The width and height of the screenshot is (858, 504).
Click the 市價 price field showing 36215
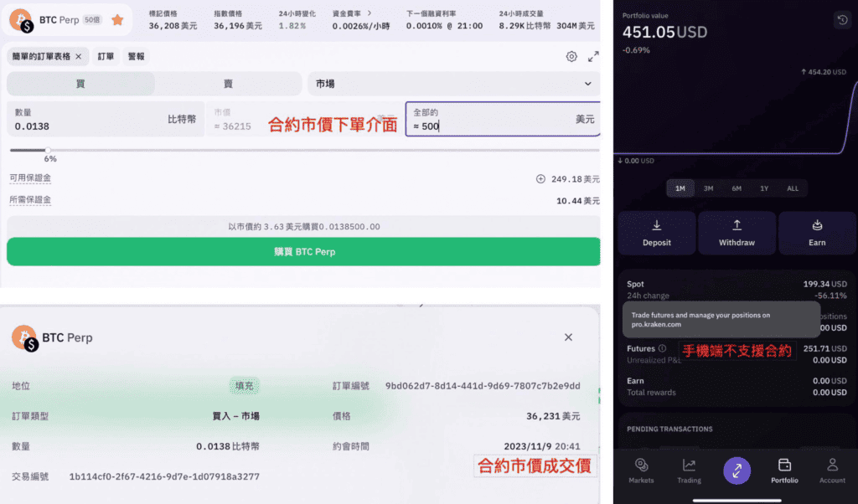pos(304,119)
